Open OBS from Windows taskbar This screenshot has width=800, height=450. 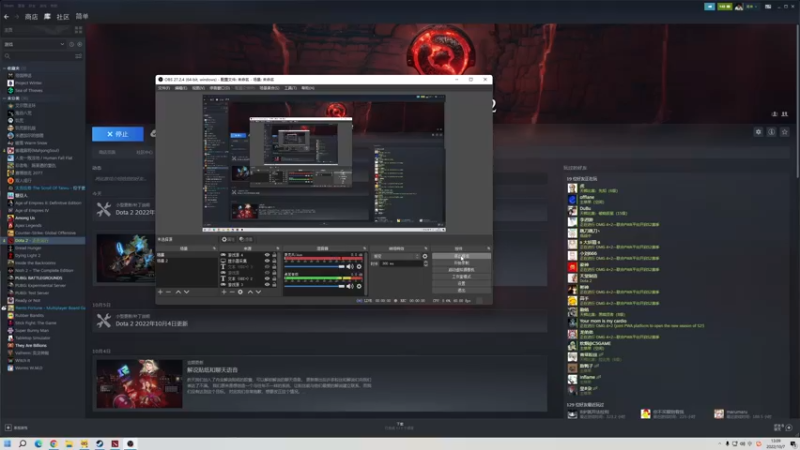click(130, 443)
